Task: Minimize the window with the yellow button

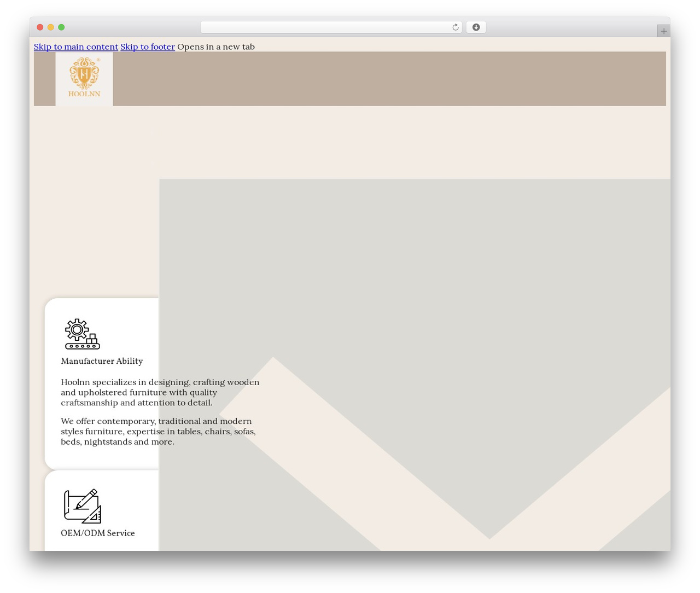Action: [51, 27]
